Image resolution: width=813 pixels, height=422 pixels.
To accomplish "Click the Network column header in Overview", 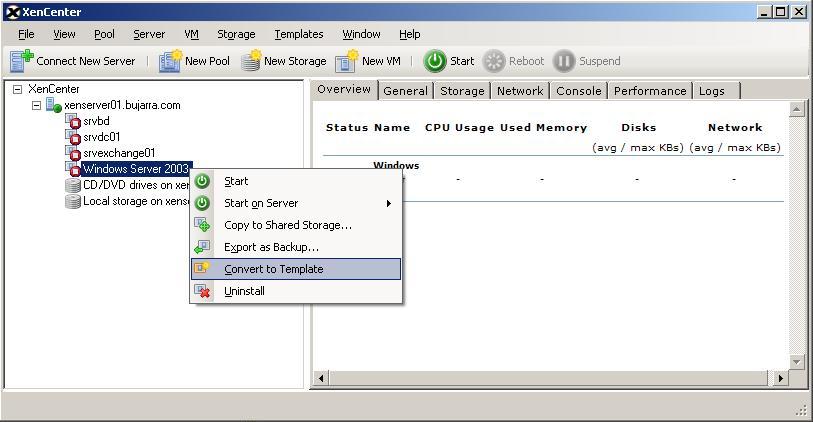I will pos(735,128).
